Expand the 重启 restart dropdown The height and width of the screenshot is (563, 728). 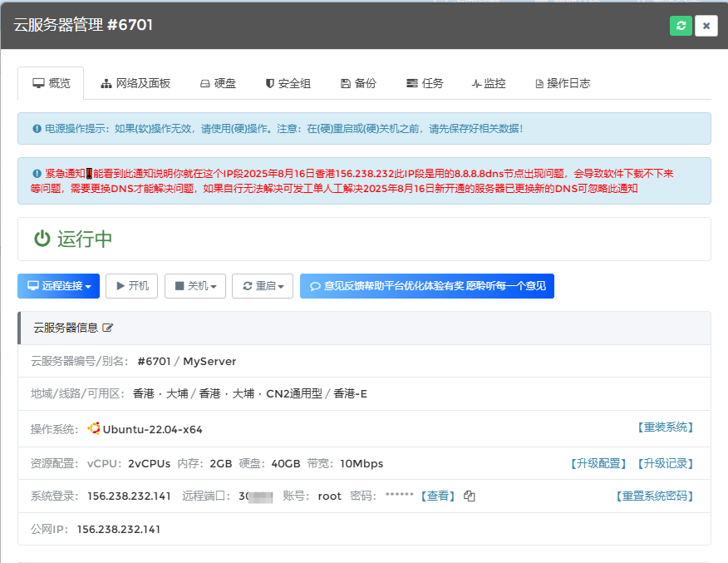pyautogui.click(x=262, y=286)
